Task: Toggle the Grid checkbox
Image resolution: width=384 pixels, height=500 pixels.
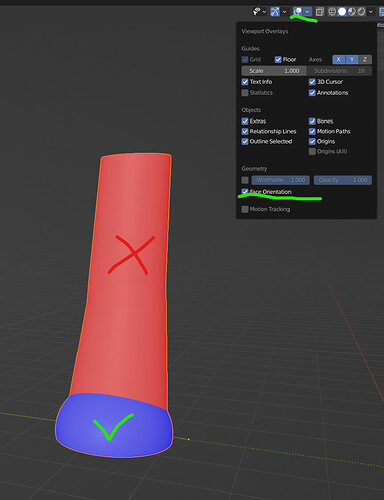Action: click(245, 60)
